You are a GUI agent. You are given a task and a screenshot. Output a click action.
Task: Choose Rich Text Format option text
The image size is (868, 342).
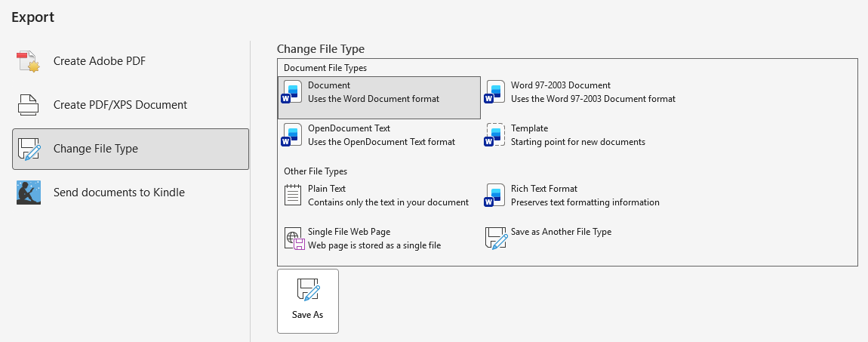[x=543, y=189]
